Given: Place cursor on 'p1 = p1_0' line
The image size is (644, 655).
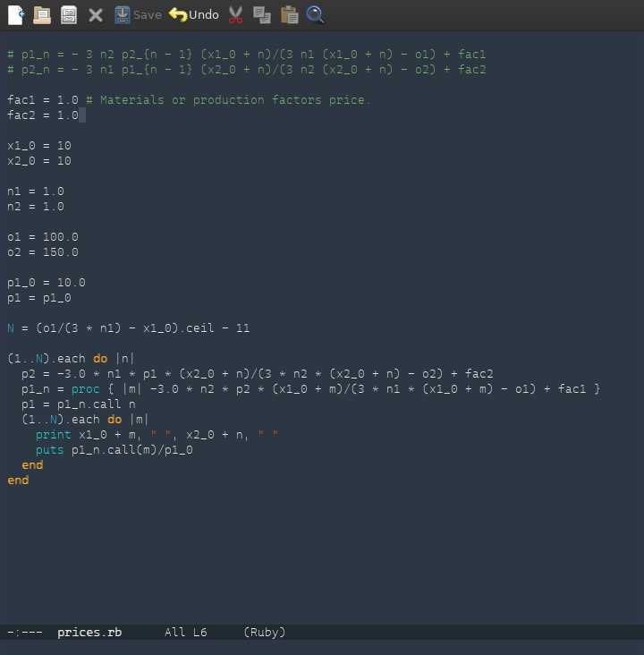Looking at the screenshot, I should tap(39, 298).
